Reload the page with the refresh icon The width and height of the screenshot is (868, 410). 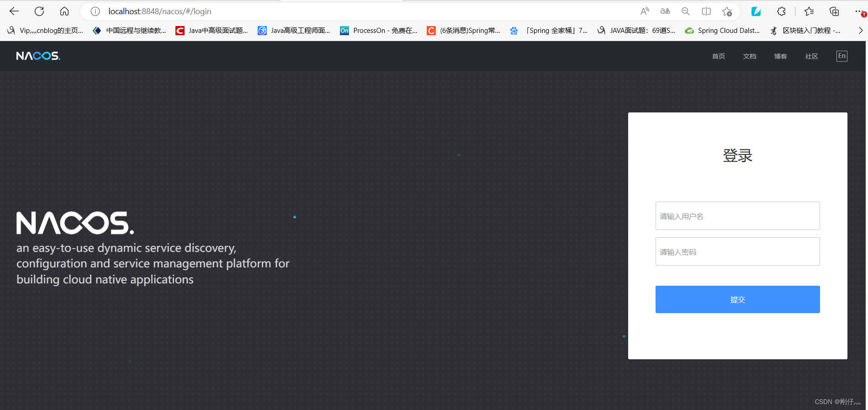pos(39,11)
